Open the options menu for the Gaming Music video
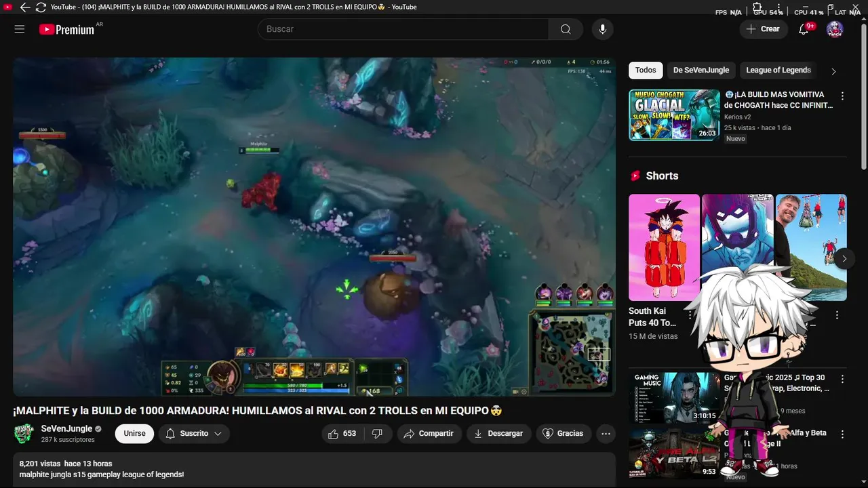The image size is (868, 488). pyautogui.click(x=842, y=380)
